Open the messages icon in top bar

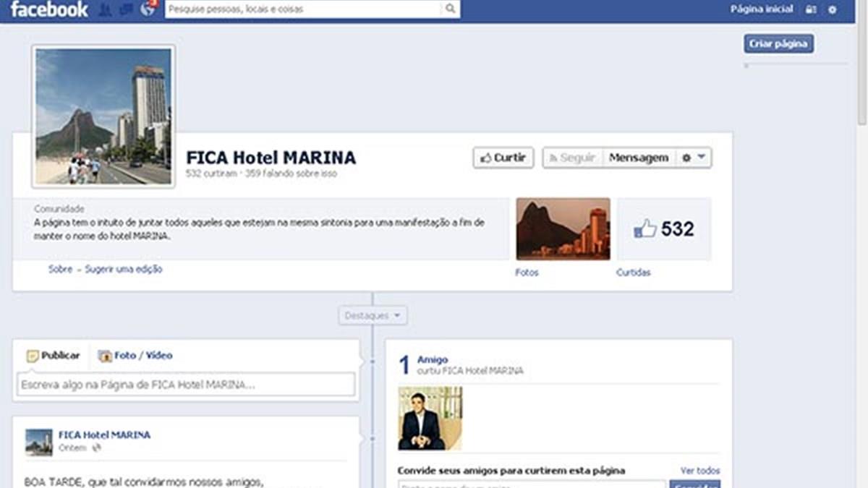126,10
